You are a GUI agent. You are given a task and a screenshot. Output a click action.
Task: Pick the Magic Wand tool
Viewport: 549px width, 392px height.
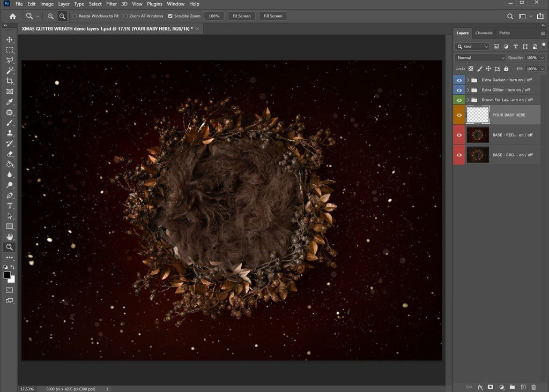click(10, 71)
